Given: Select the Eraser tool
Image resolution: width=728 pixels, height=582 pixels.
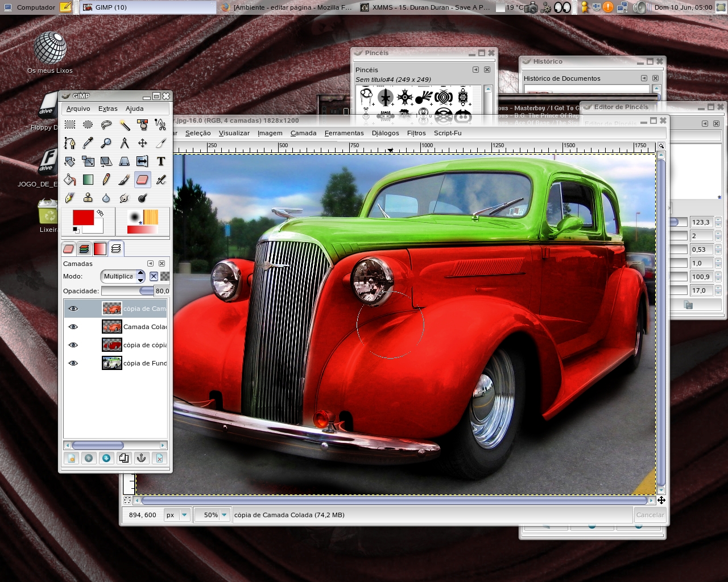Looking at the screenshot, I should 143,180.
